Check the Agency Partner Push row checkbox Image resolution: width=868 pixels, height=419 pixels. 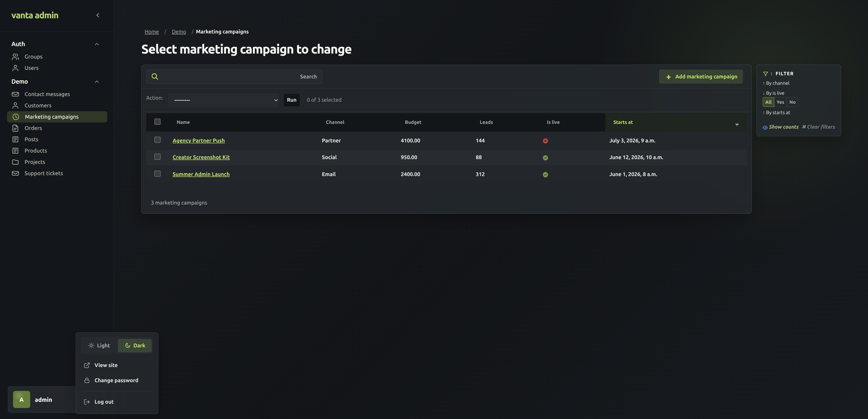[x=157, y=140]
